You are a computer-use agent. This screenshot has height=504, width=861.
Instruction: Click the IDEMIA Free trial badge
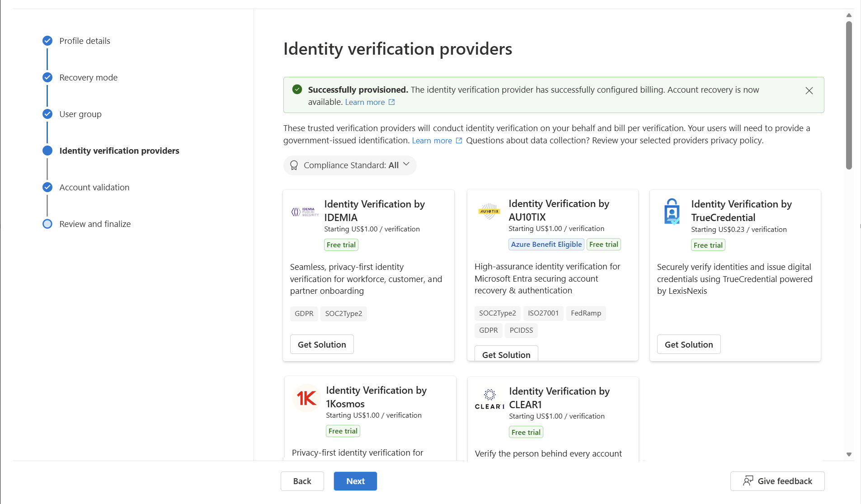coord(341,245)
